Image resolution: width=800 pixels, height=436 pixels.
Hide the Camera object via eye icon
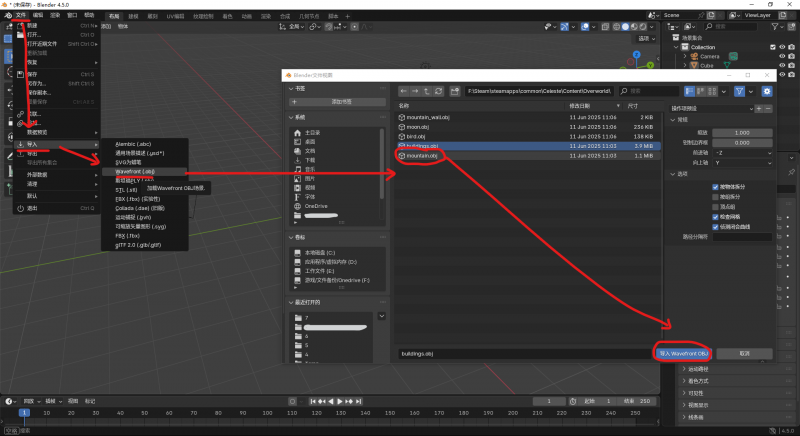pyautogui.click(x=782, y=56)
